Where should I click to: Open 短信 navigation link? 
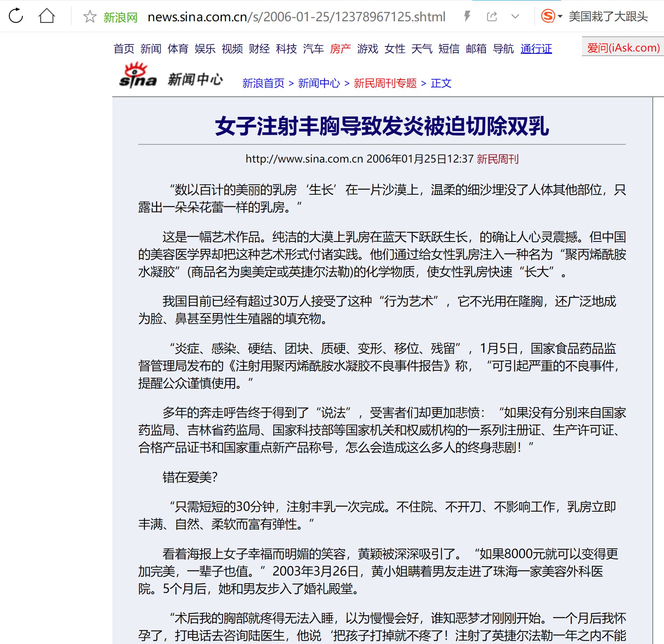click(x=449, y=49)
